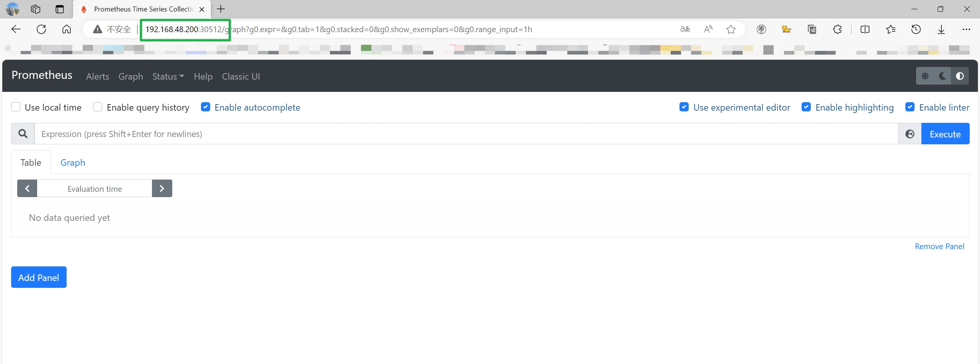Open browser extensions puzzle icon
This screenshot has width=980, height=364.
point(837,29)
